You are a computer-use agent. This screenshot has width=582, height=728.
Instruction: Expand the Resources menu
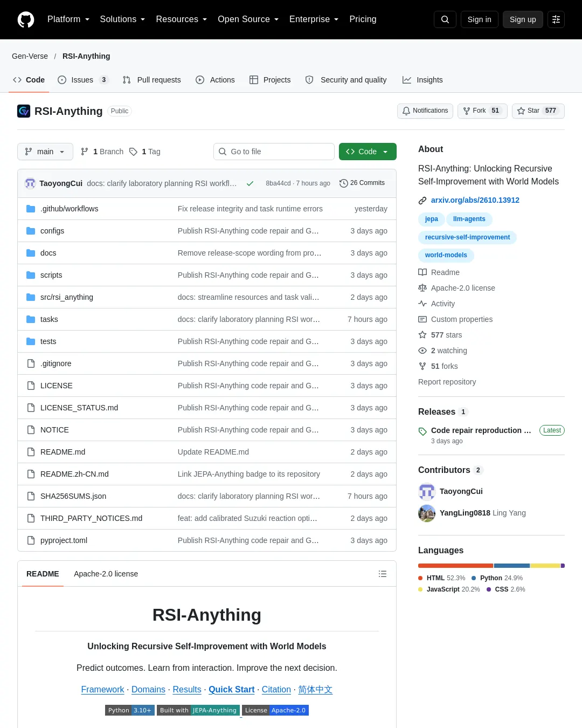coord(182,19)
